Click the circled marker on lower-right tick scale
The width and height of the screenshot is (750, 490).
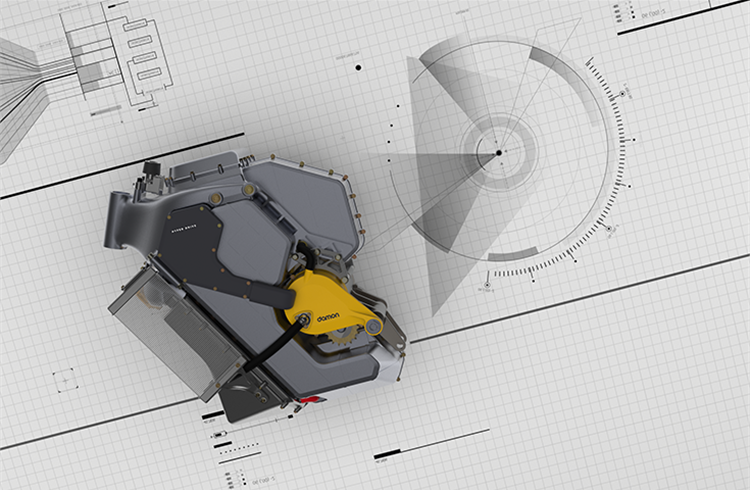(609, 229)
